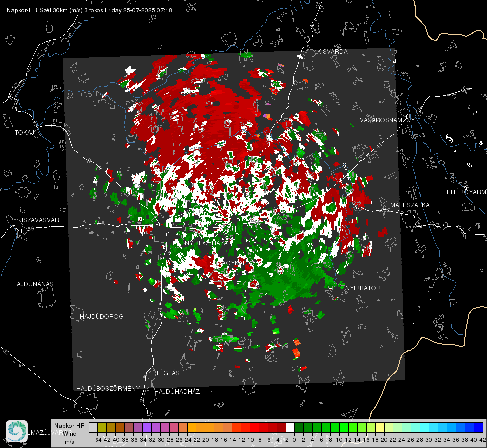487x448 pixels.
Task: Click the radar title text with date 25-07-2025
Action: point(90,10)
